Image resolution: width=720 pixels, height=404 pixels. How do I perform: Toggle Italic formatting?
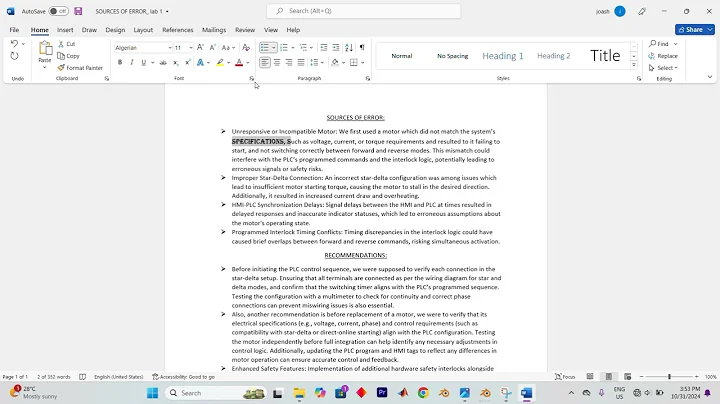(132, 62)
